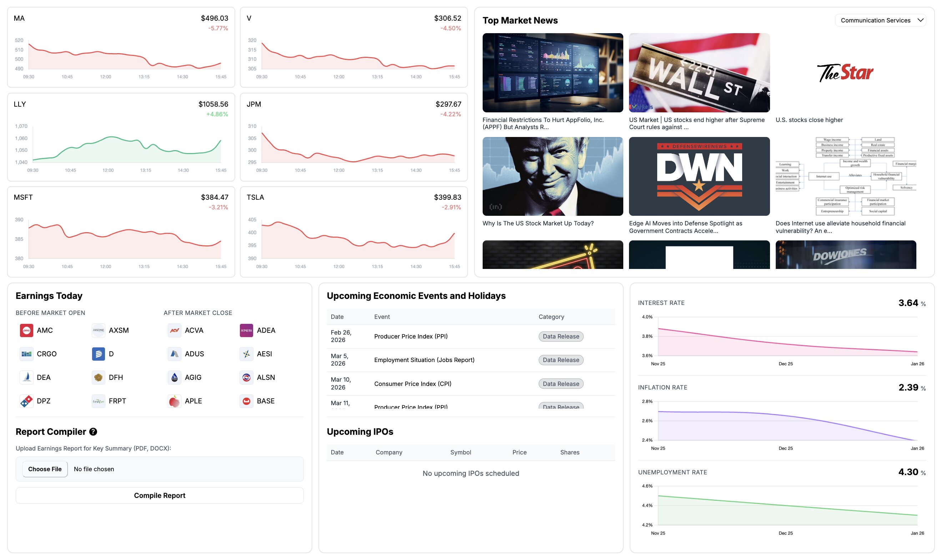Click the Compile Report button
Image resolution: width=941 pixels, height=560 pixels.
[159, 495]
